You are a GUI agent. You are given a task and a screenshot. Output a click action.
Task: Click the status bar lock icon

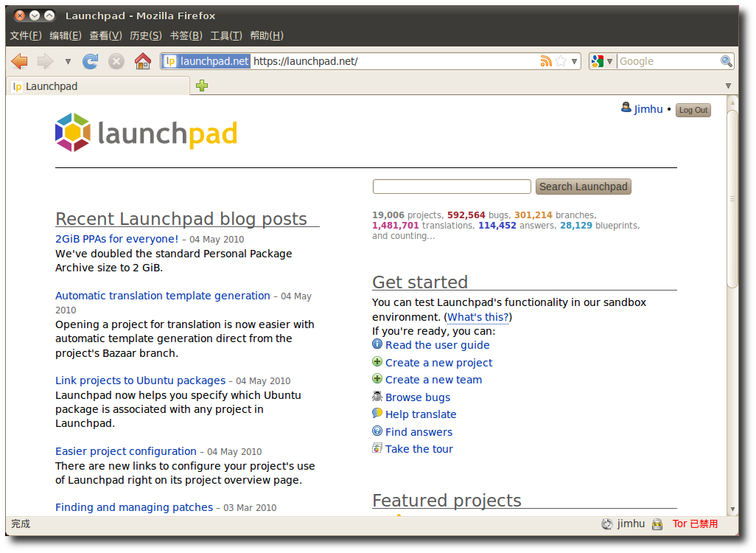pos(657,524)
